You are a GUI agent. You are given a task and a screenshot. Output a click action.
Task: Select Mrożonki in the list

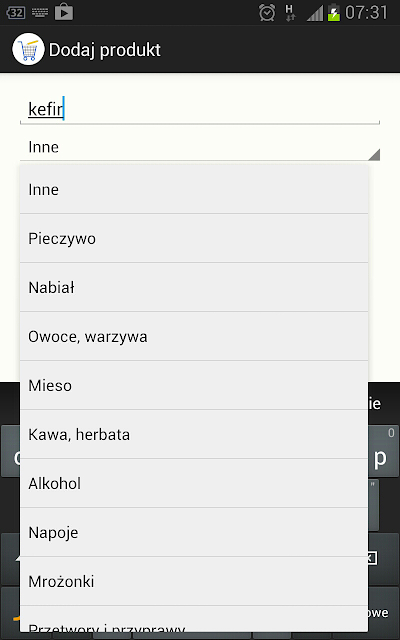(194, 581)
